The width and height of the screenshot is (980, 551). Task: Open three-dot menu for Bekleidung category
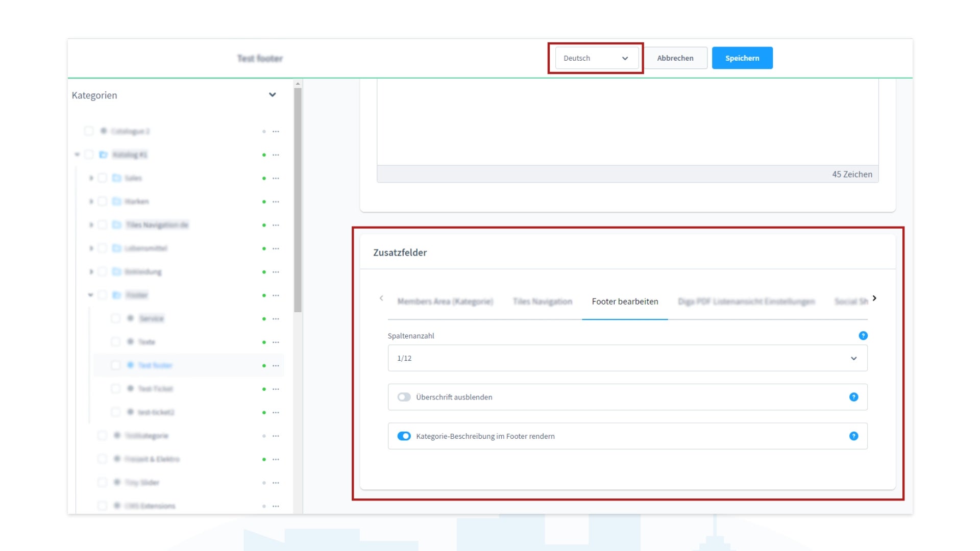(276, 272)
